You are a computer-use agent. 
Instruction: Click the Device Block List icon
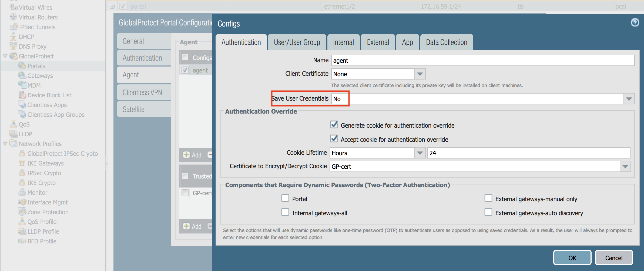tap(22, 95)
